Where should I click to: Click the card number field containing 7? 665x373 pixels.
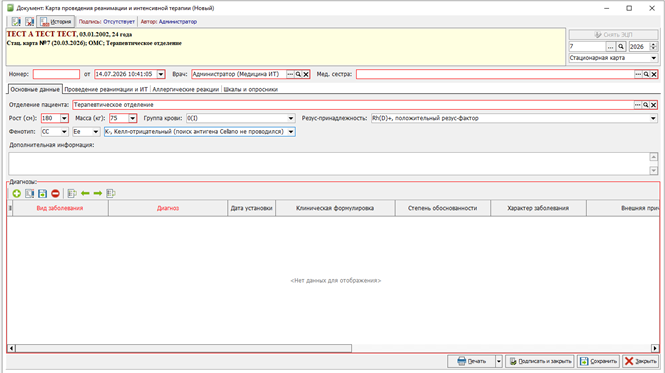[587, 47]
